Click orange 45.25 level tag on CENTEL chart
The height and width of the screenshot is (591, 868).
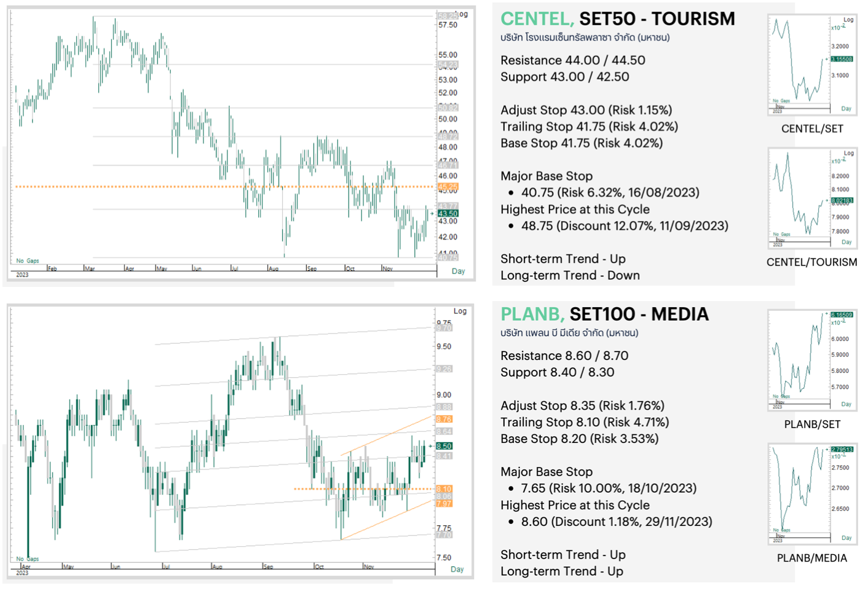point(448,187)
